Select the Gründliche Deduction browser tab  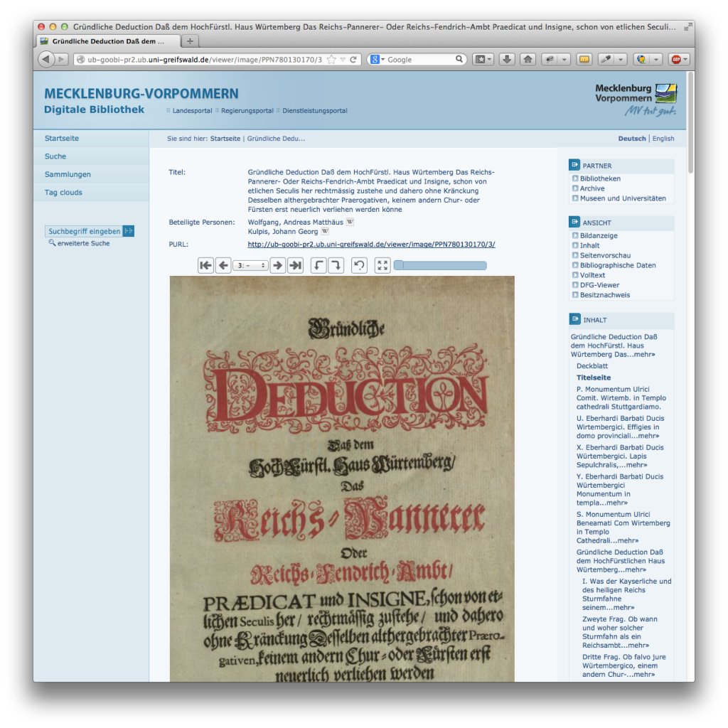click(x=108, y=41)
